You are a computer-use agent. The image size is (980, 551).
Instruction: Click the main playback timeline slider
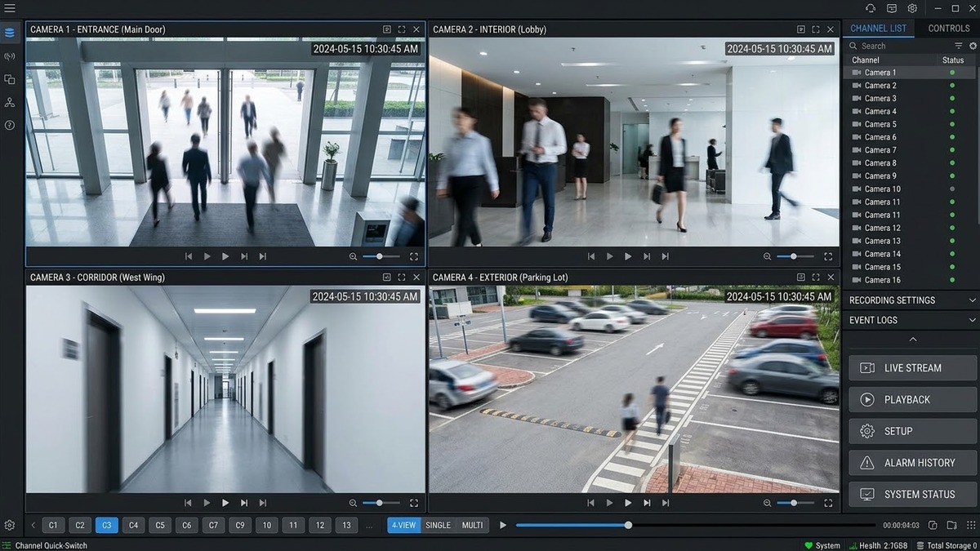(x=695, y=525)
